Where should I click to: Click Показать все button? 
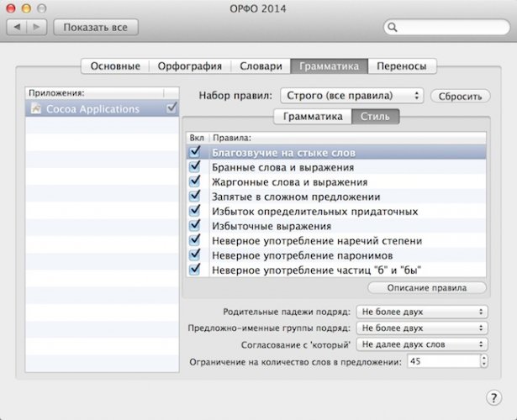[96, 27]
